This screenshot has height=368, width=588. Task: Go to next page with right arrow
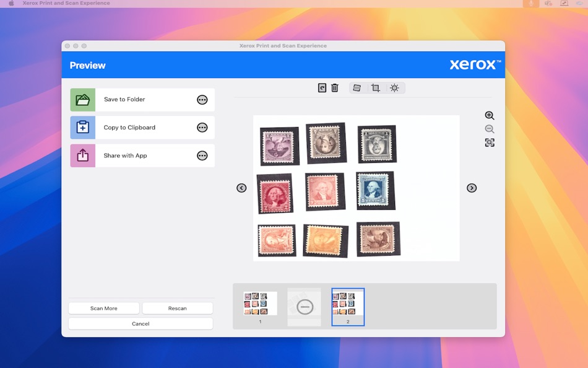[472, 188]
